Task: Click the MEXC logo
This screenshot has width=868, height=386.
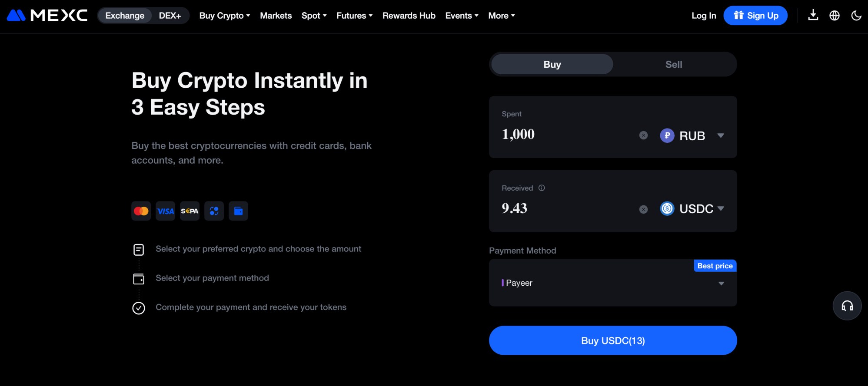Action: (47, 16)
